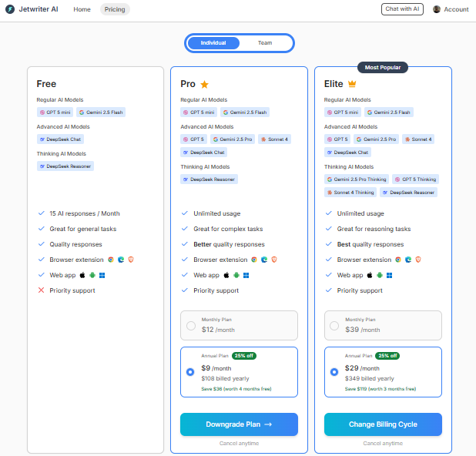Click 'Great for reasoning tasks' text
This screenshot has height=456, width=476.
click(374, 229)
